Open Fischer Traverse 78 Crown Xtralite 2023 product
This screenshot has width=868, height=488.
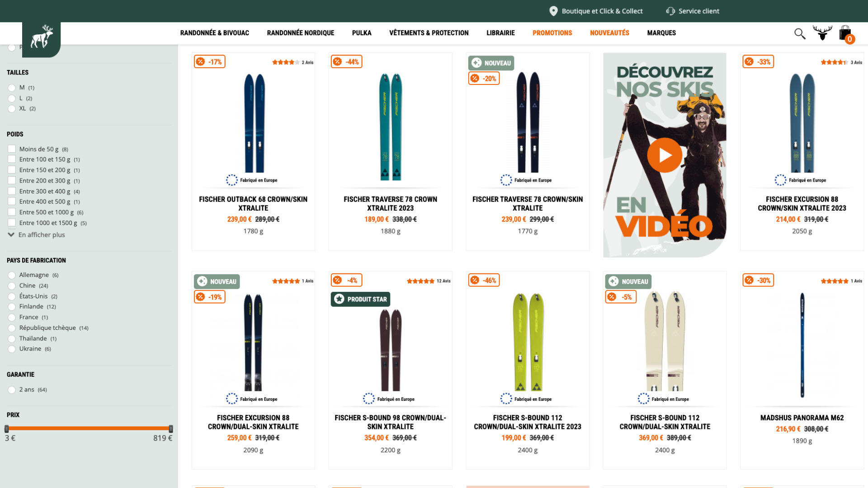(390, 203)
